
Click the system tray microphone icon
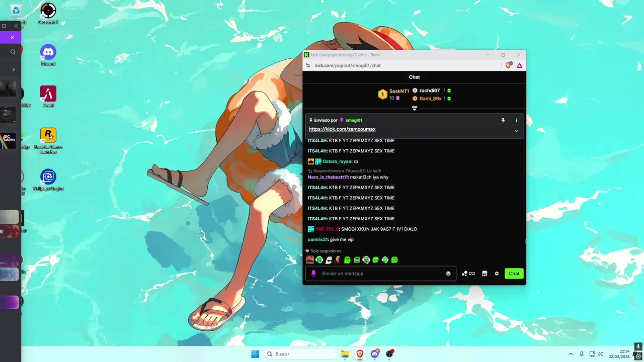point(582,354)
